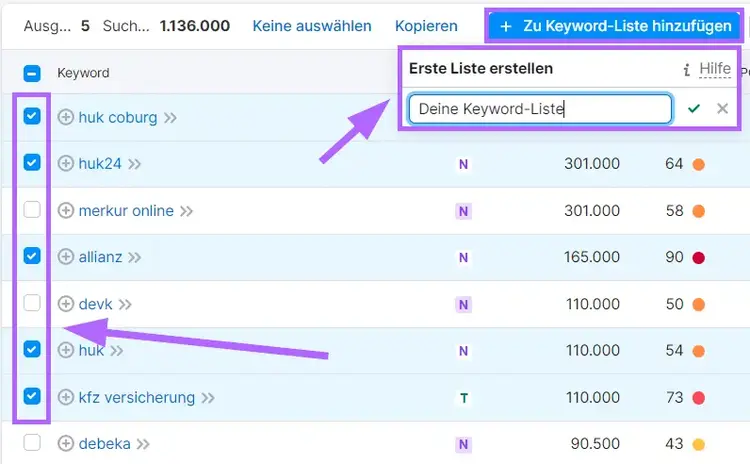Check the merkur online checkbox
The width and height of the screenshot is (750, 464).
(x=32, y=210)
